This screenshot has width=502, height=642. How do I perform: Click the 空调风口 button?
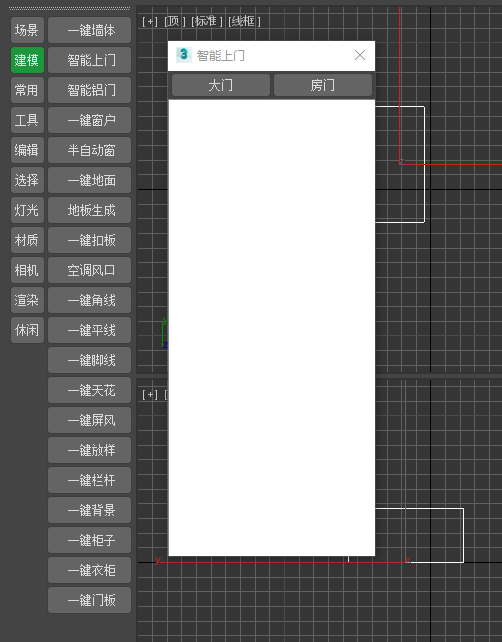[x=89, y=270]
